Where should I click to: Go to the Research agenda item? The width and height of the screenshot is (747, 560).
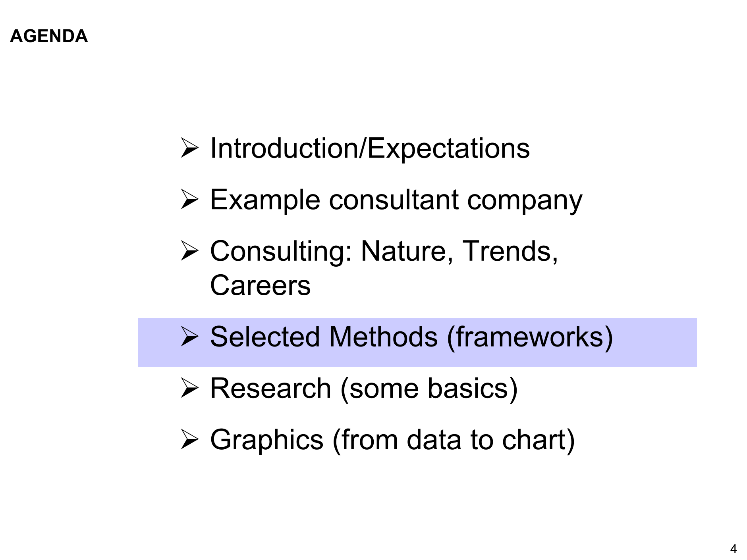[x=270, y=388]
